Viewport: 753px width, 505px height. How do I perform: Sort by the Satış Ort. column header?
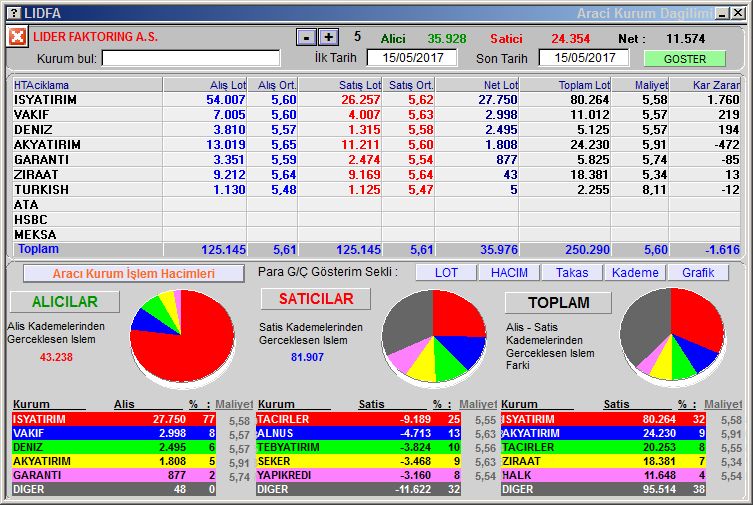pos(409,85)
